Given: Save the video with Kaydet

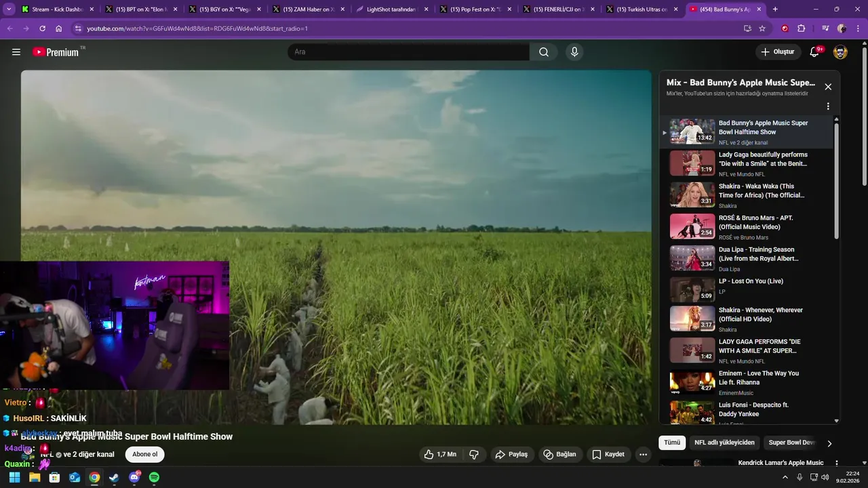Looking at the screenshot, I should coord(608,454).
